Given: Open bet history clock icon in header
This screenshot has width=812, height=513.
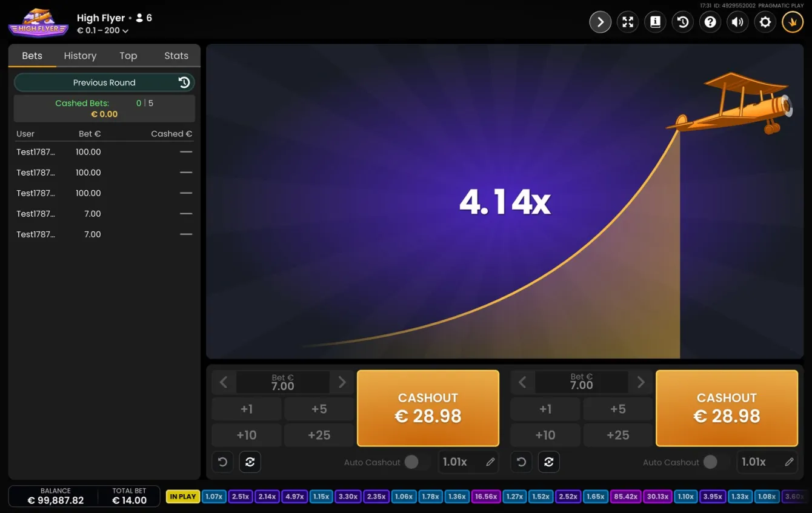Looking at the screenshot, I should [x=683, y=22].
